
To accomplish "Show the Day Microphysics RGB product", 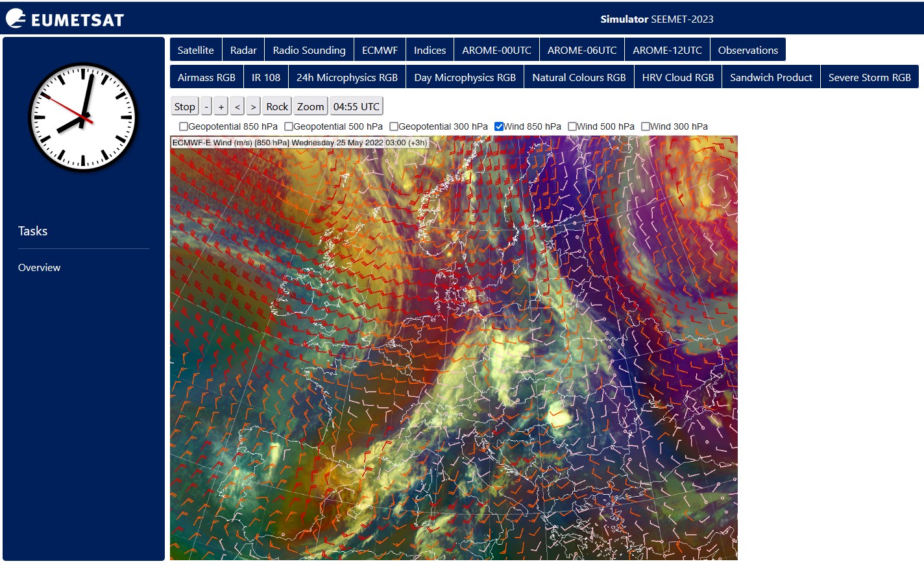I will pos(465,77).
